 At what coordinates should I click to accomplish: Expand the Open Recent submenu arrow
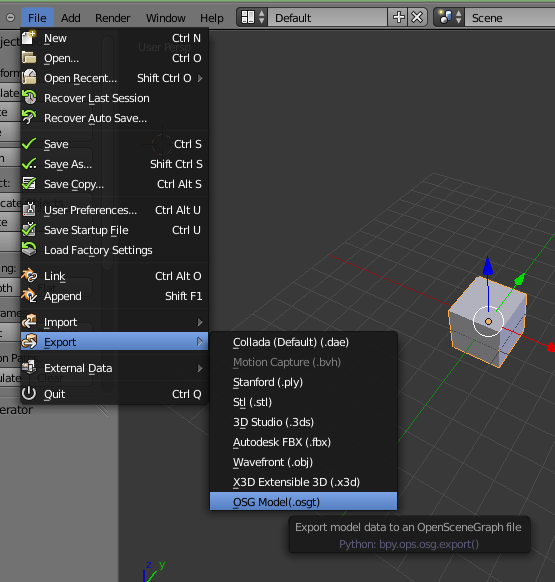(x=200, y=78)
